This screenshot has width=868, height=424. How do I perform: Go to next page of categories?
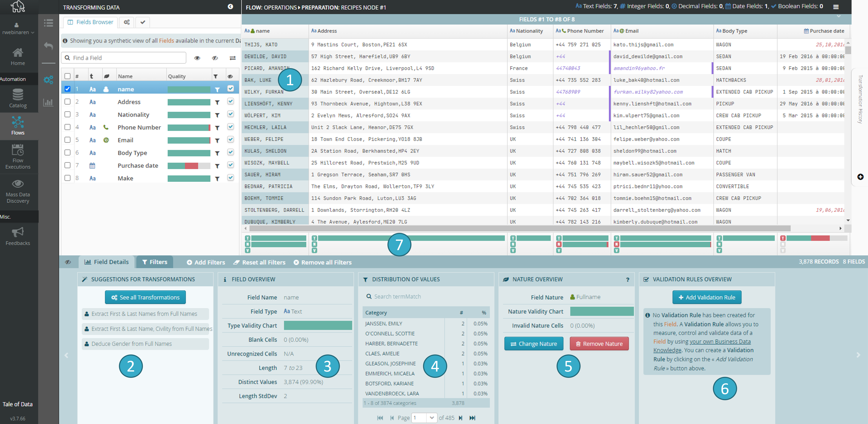[x=461, y=418]
